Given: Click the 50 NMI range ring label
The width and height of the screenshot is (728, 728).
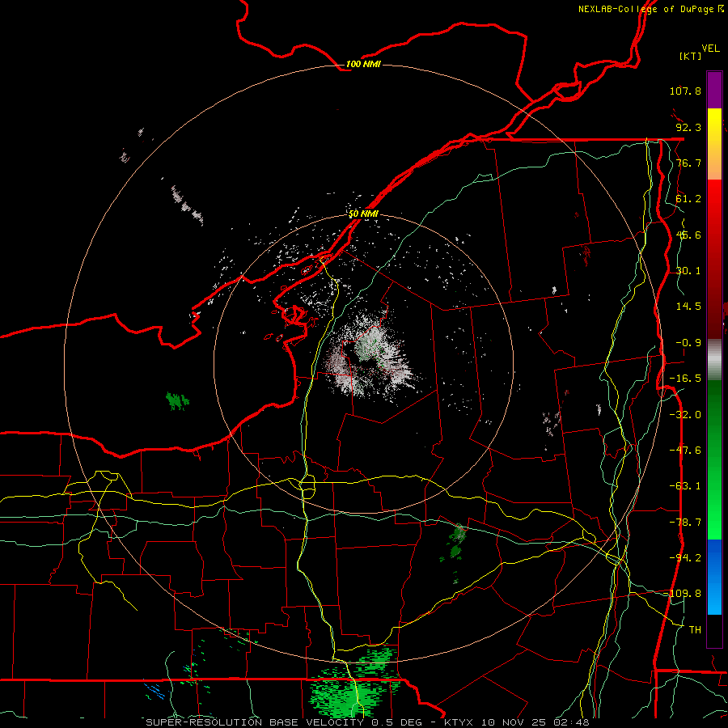Looking at the screenshot, I should [x=363, y=214].
